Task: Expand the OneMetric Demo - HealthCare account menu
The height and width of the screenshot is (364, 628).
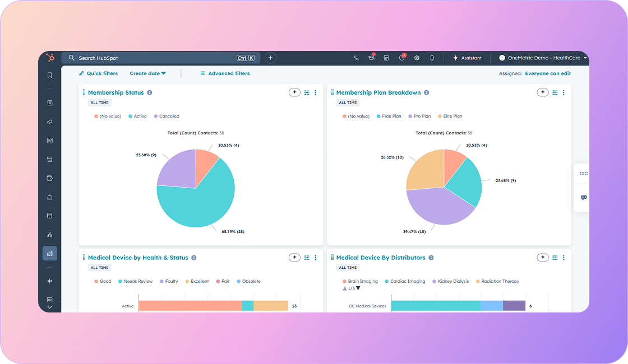Action: click(x=542, y=58)
